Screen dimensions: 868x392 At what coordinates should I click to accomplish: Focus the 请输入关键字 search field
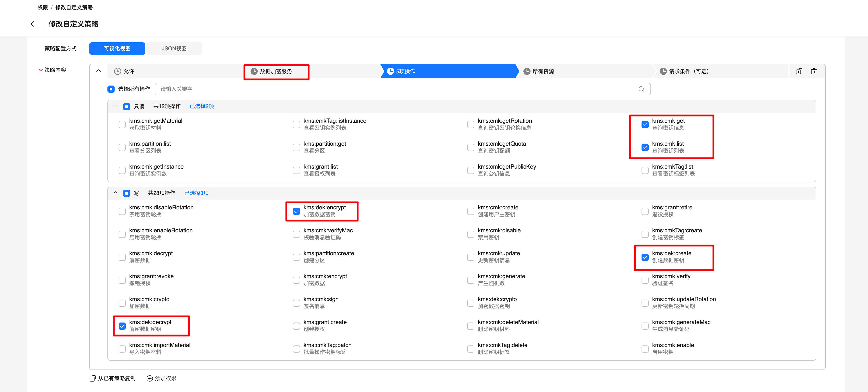[x=403, y=89]
